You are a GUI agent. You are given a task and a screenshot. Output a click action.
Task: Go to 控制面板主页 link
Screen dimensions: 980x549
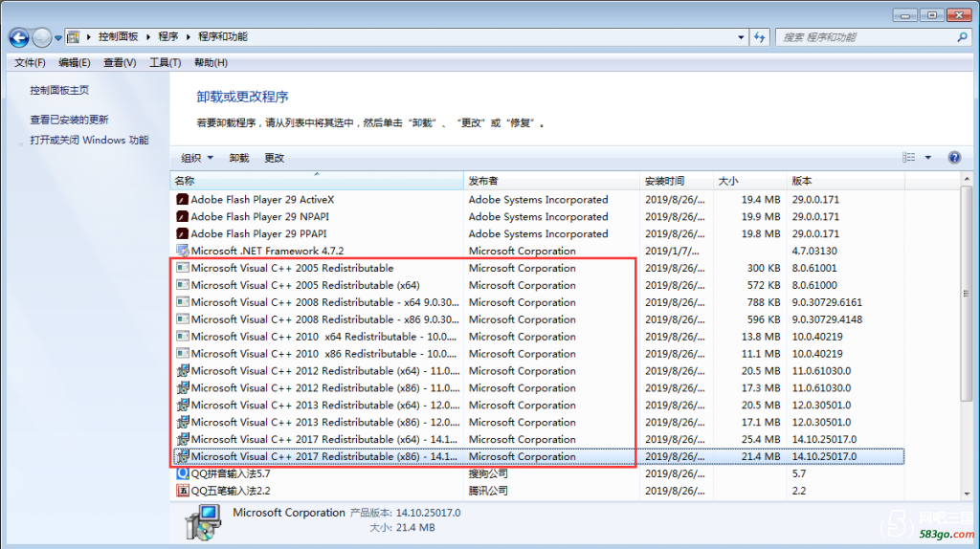59,90
